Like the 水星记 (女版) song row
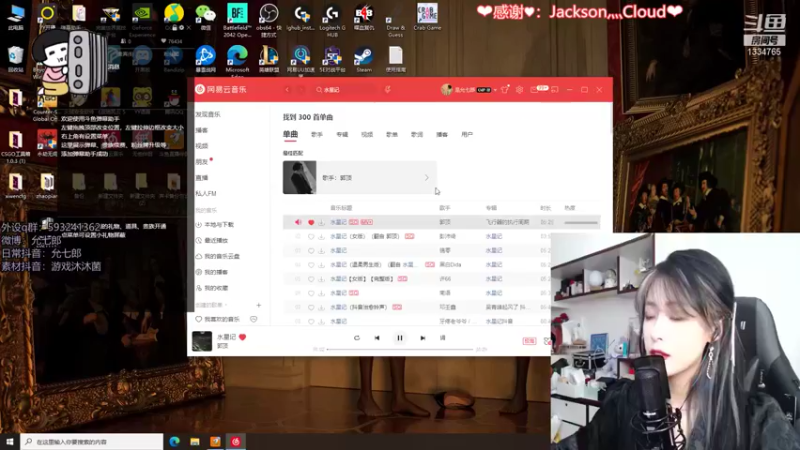The width and height of the screenshot is (800, 450). coord(311,237)
